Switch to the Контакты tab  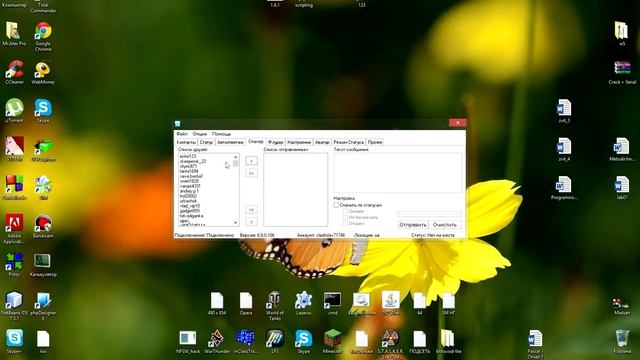coord(186,142)
